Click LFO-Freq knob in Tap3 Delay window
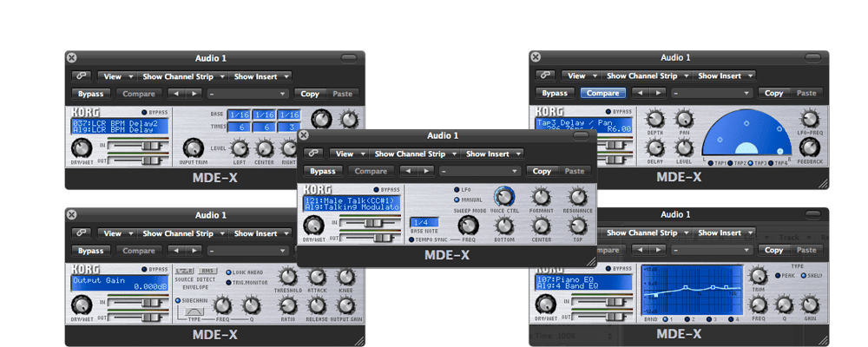This screenshot has height=347, width=868. [x=809, y=119]
